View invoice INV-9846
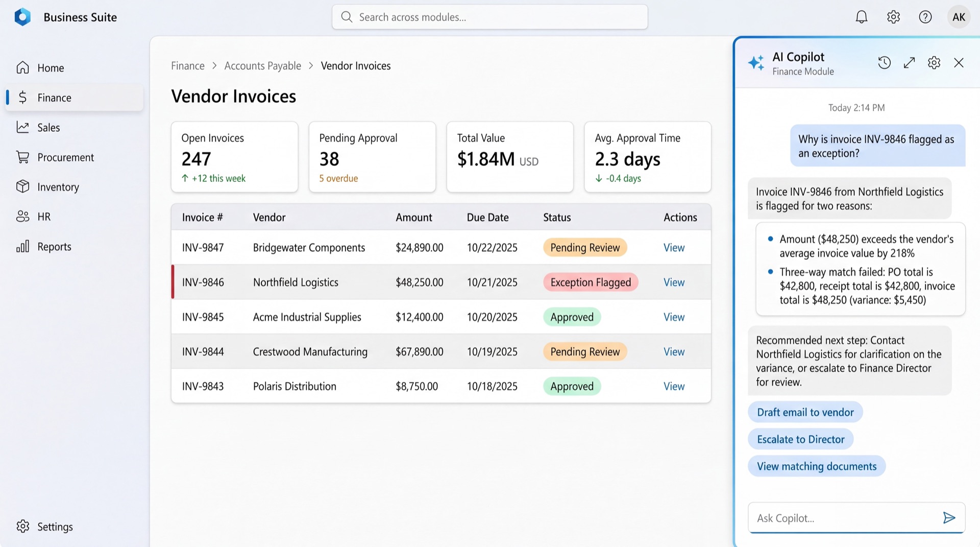This screenshot has width=980, height=547. pyautogui.click(x=674, y=282)
